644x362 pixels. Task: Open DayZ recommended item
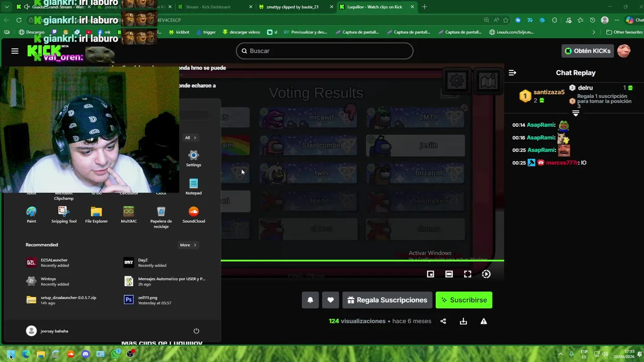click(x=145, y=262)
